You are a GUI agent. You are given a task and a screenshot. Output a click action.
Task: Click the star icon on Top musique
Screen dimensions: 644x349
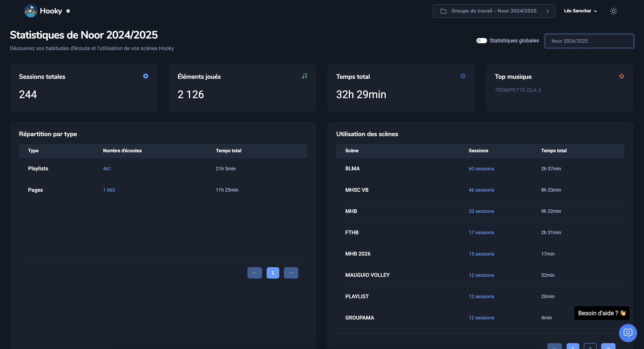[621, 76]
